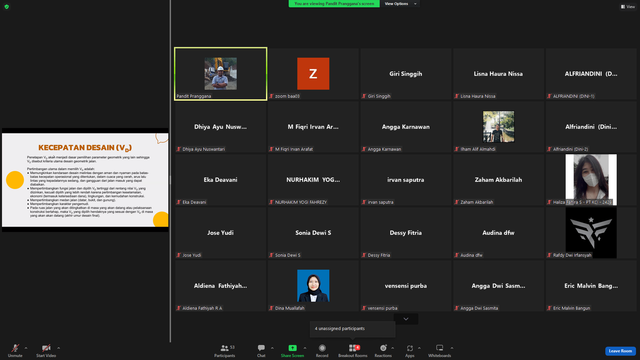Expand arrow next to Reactions
This screenshot has width=640, height=360.
393,348
